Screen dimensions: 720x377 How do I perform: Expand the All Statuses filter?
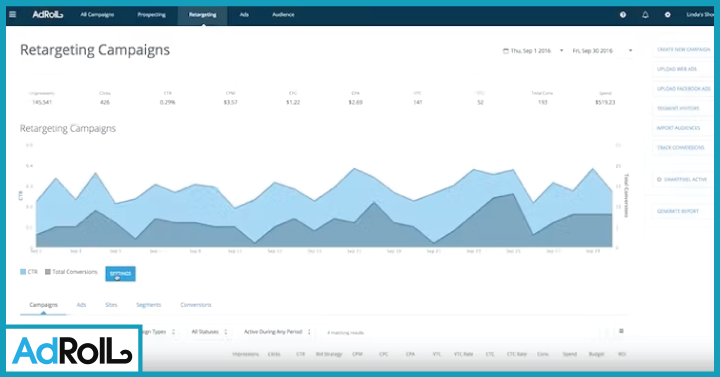pyautogui.click(x=209, y=332)
